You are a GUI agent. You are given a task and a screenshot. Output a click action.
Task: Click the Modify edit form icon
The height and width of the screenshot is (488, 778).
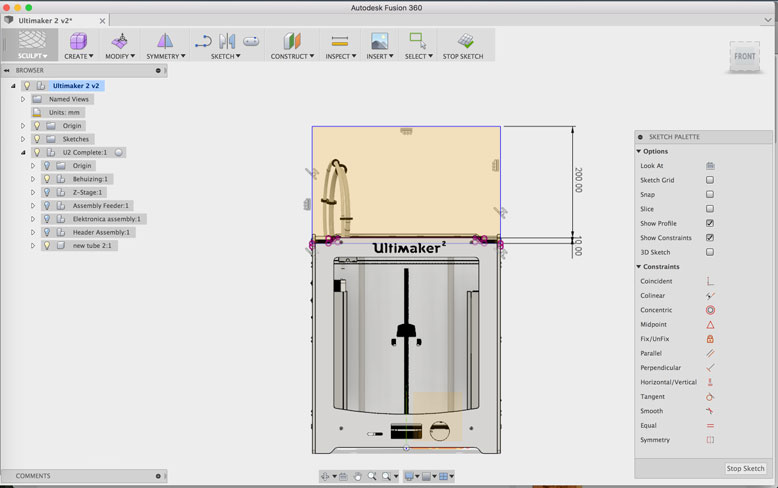tap(120, 41)
